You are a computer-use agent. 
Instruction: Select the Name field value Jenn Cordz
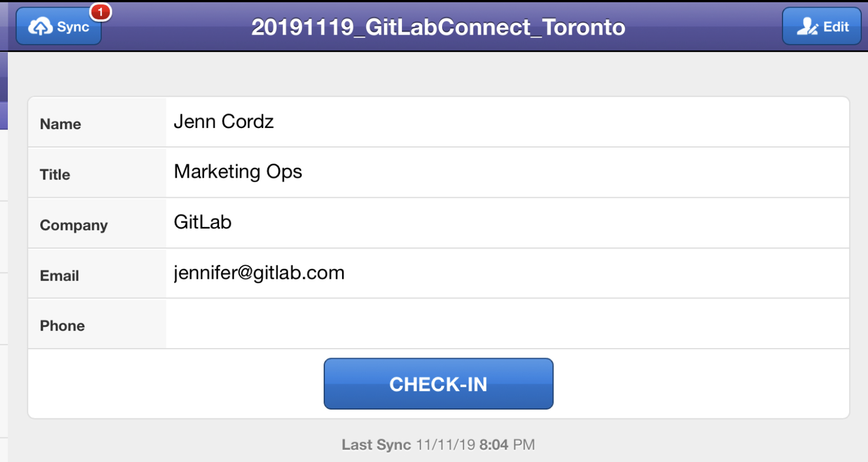pyautogui.click(x=224, y=122)
